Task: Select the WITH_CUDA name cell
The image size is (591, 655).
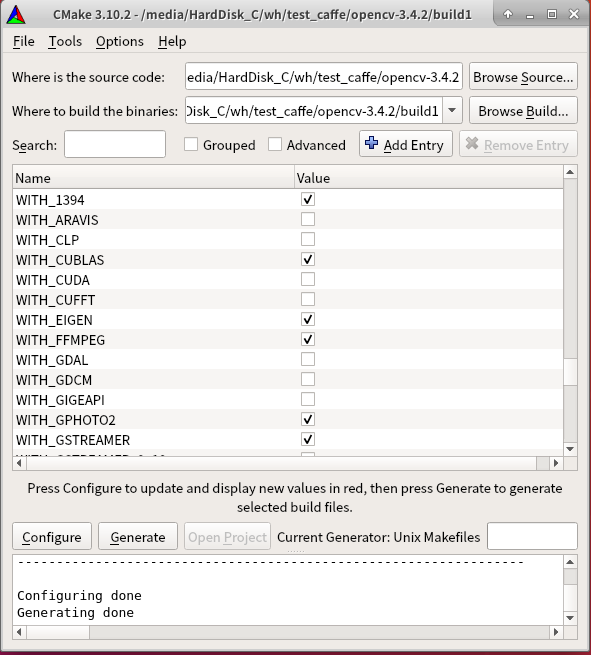Action: 154,279
